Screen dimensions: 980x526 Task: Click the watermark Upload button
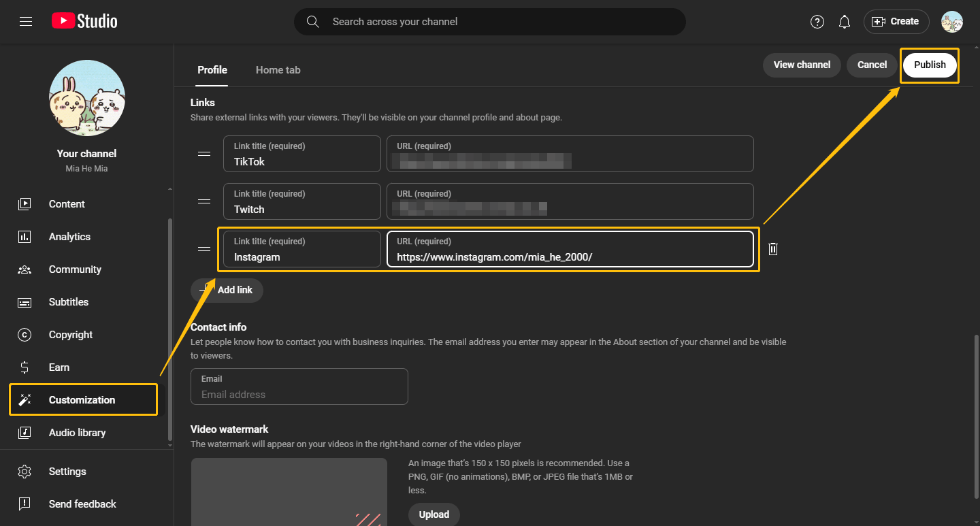click(x=434, y=514)
